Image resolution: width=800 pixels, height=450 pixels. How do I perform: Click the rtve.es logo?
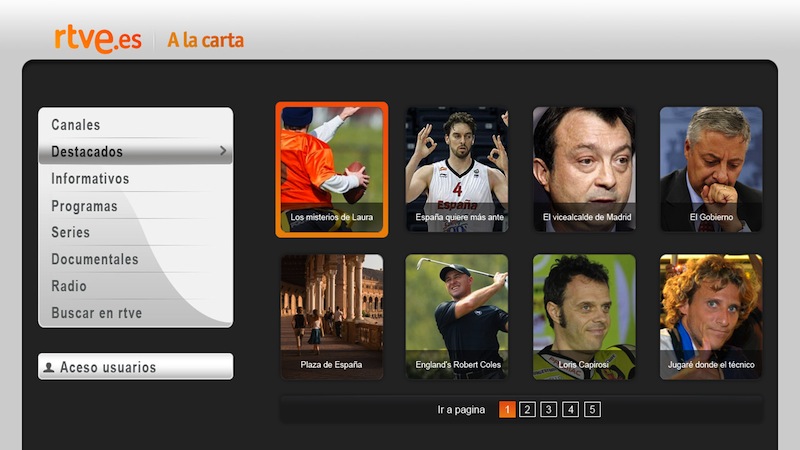click(x=98, y=39)
